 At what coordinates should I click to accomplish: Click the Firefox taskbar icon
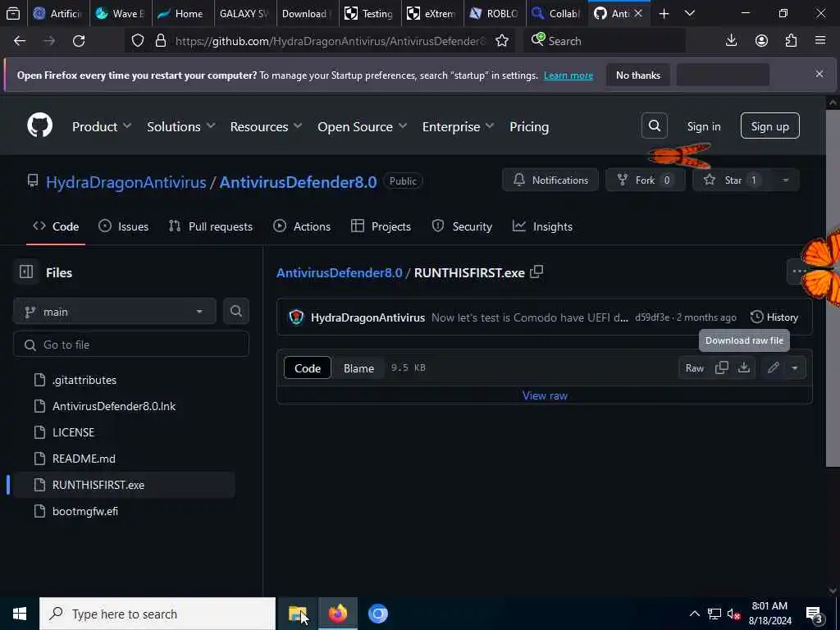(x=337, y=614)
